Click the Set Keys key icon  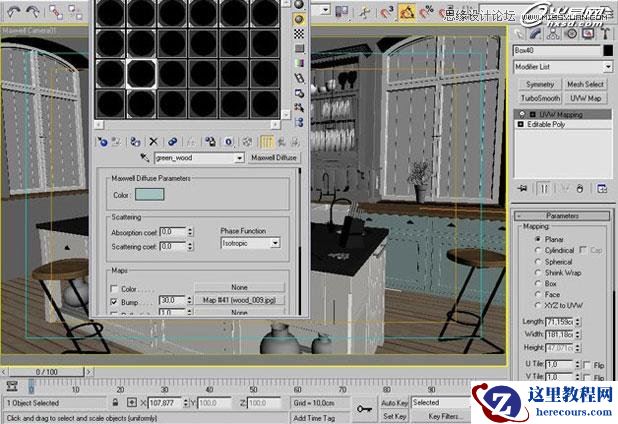coord(364,409)
